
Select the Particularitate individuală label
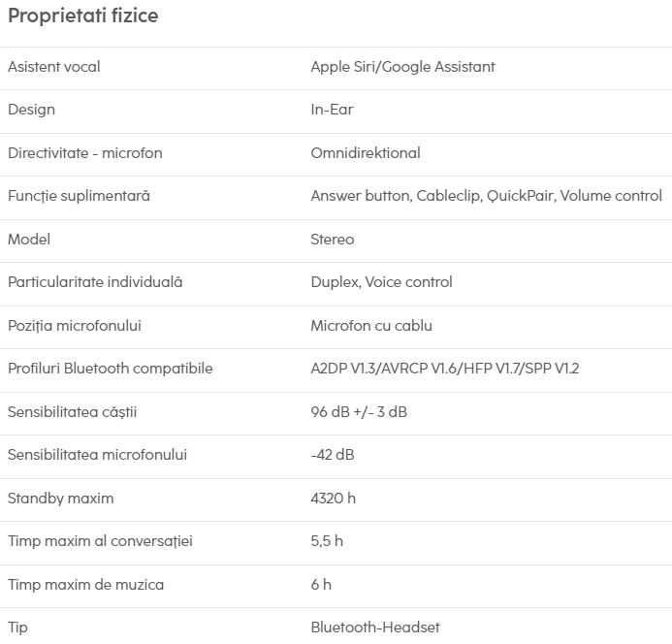click(x=95, y=282)
